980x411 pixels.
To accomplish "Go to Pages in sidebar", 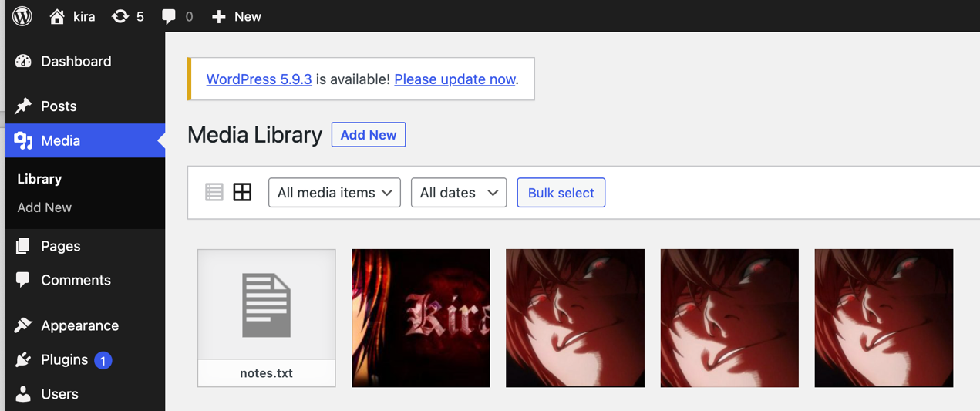I will (60, 246).
